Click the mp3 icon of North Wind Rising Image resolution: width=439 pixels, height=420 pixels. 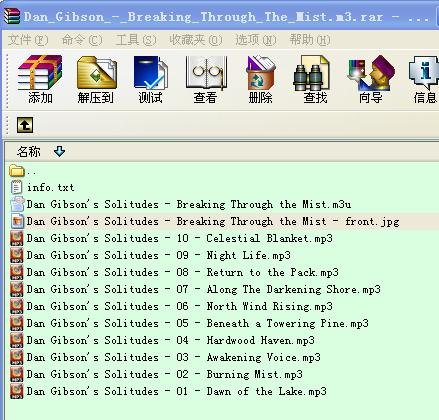(17, 306)
